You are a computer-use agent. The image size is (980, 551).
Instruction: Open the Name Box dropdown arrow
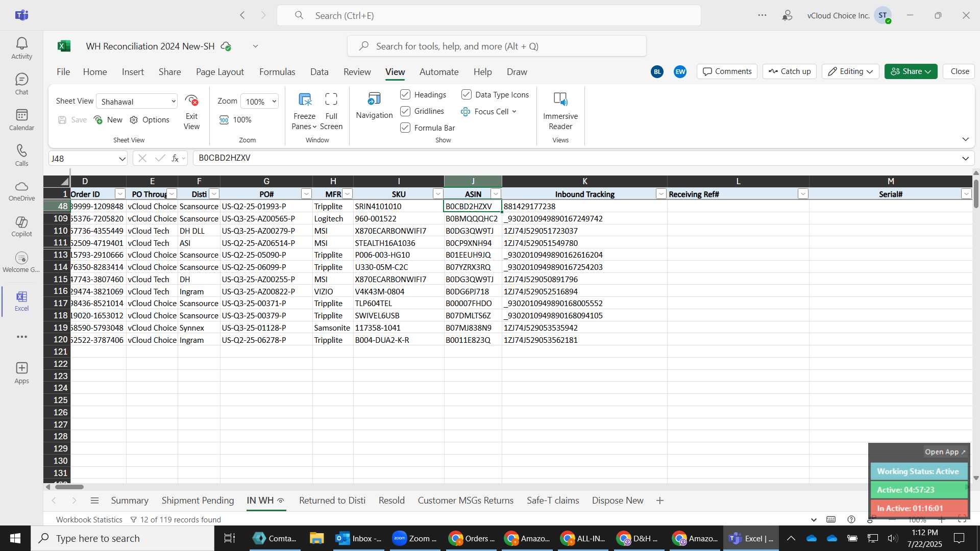(122, 159)
